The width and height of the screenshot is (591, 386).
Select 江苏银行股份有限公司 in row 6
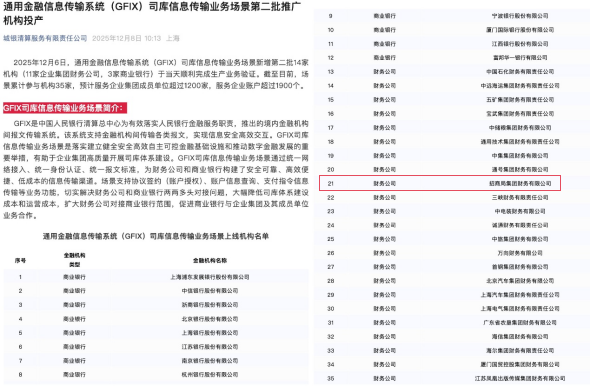[210, 347]
